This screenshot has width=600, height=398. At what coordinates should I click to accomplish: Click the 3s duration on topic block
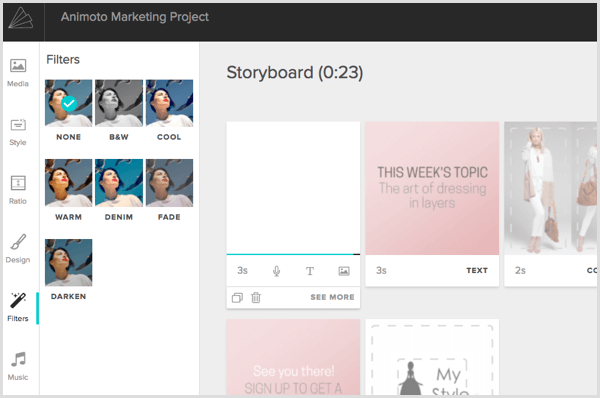[381, 271]
